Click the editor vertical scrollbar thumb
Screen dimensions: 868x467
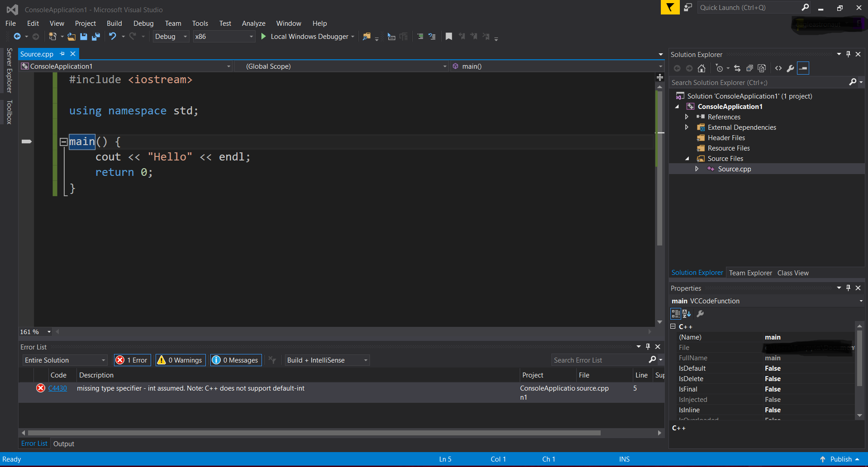tap(659, 168)
